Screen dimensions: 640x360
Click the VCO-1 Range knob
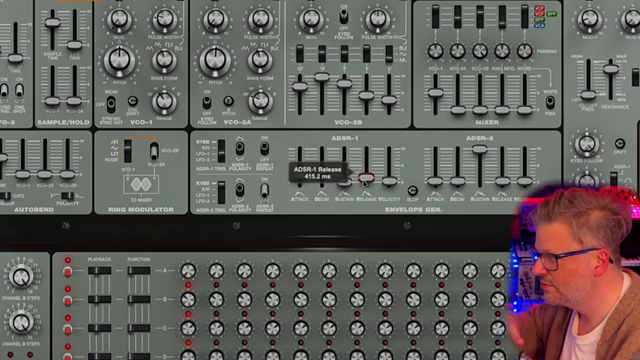point(164,101)
